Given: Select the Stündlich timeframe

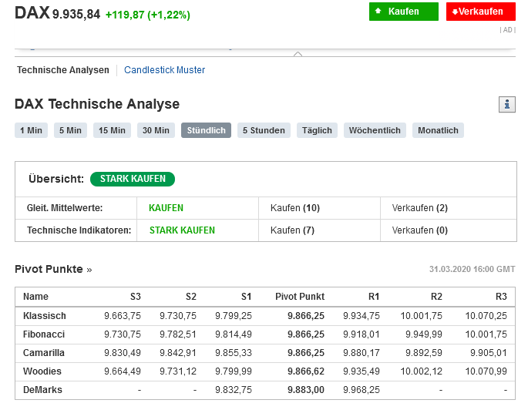Looking at the screenshot, I should [206, 131].
